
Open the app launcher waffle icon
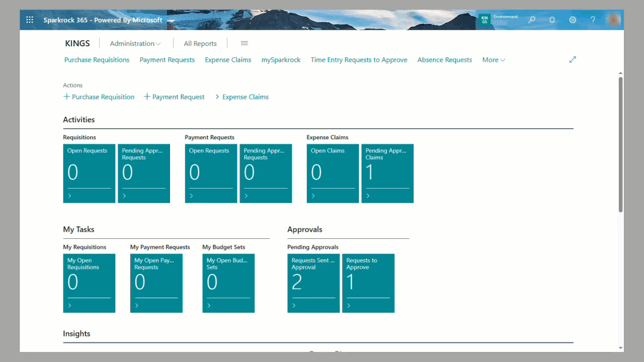point(30,20)
